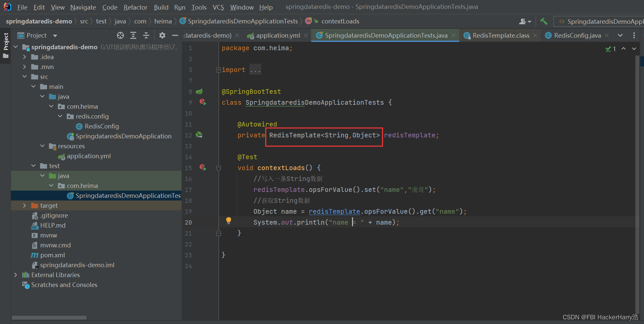This screenshot has width=644, height=324.
Task: Open the user account icon dropdown
Action: coord(525,21)
